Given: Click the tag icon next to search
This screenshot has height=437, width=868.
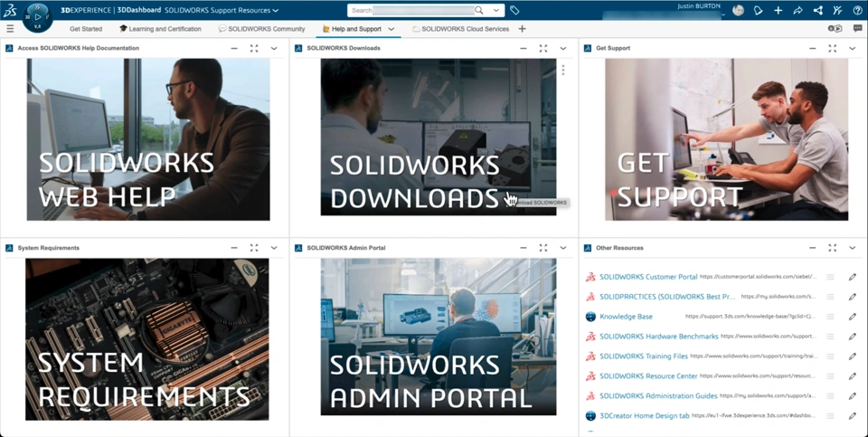Looking at the screenshot, I should click(x=514, y=10).
